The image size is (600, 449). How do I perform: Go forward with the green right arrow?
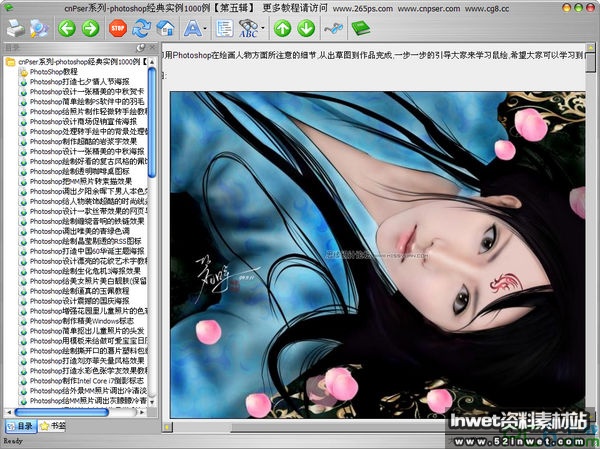coord(91,29)
